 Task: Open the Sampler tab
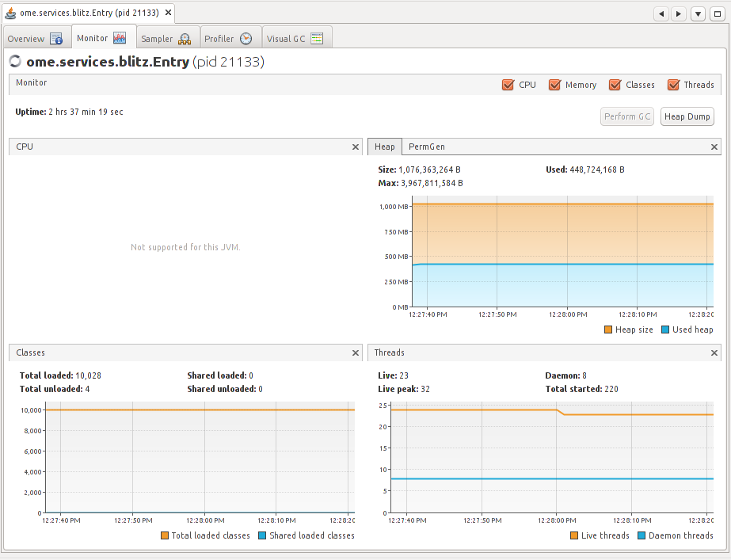click(166, 39)
